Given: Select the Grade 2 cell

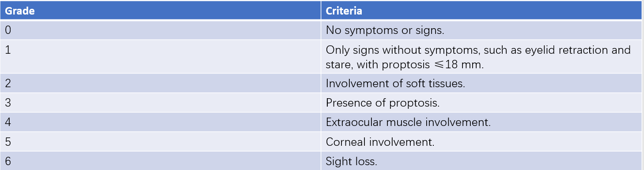Looking at the screenshot, I should point(160,83).
